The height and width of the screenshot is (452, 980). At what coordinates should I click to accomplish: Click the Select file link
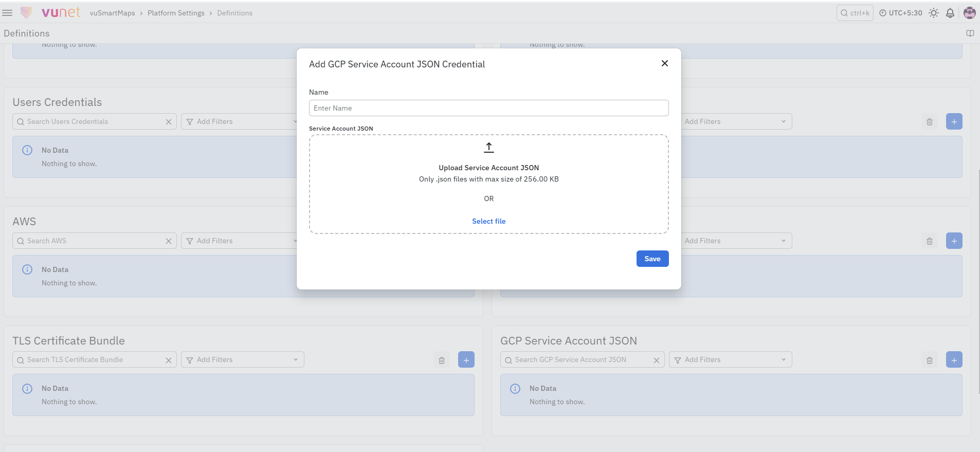tap(488, 221)
